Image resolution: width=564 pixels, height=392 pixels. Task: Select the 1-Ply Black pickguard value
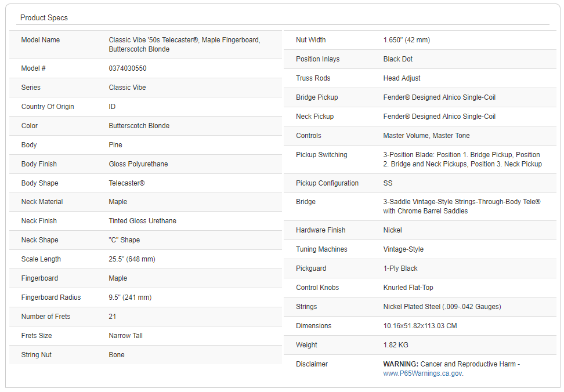(x=400, y=268)
